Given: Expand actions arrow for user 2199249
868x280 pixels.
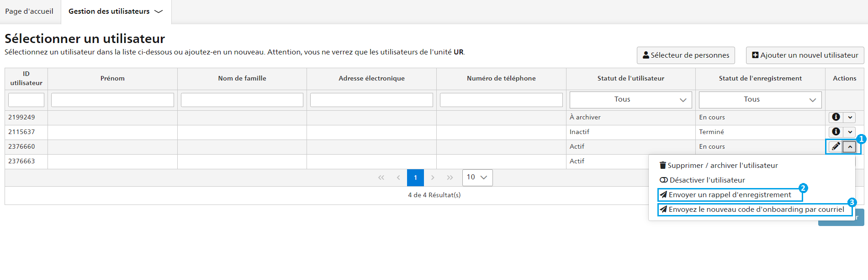Looking at the screenshot, I should coord(850,117).
